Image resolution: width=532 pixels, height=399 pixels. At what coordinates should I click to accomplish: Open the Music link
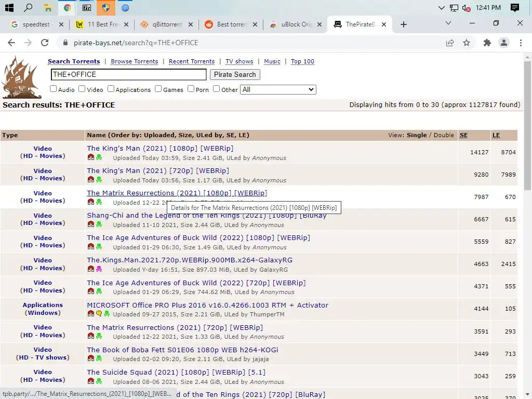[272, 61]
